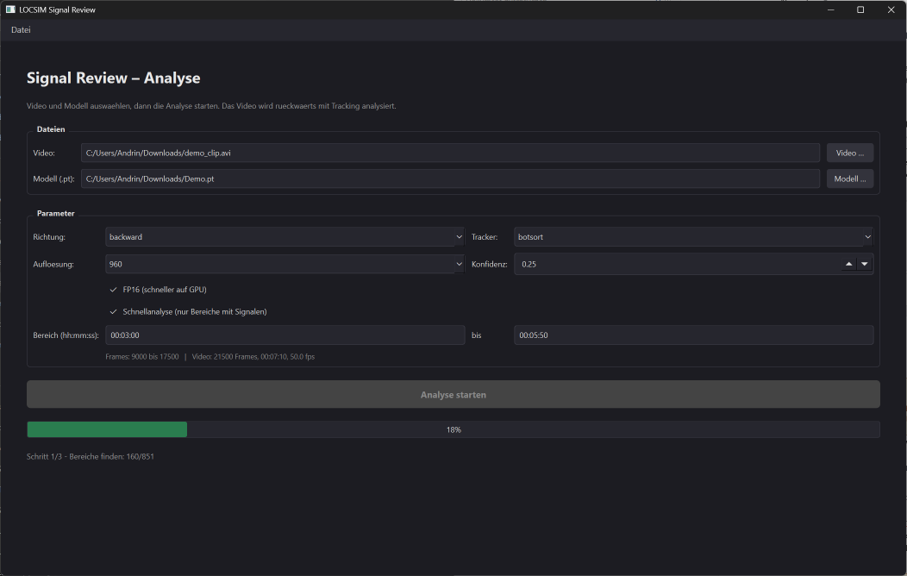The width and height of the screenshot is (907, 576).
Task: Close the LOCSIM Signal Review window
Action: click(891, 10)
